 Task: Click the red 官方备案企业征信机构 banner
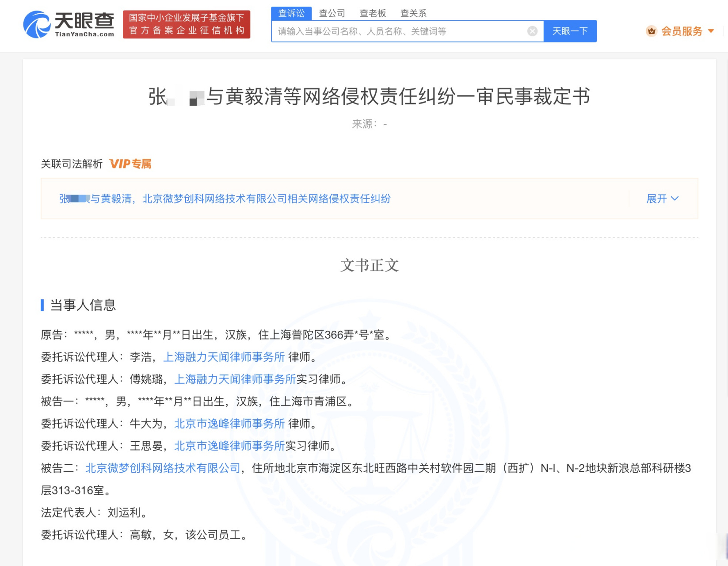point(187,24)
